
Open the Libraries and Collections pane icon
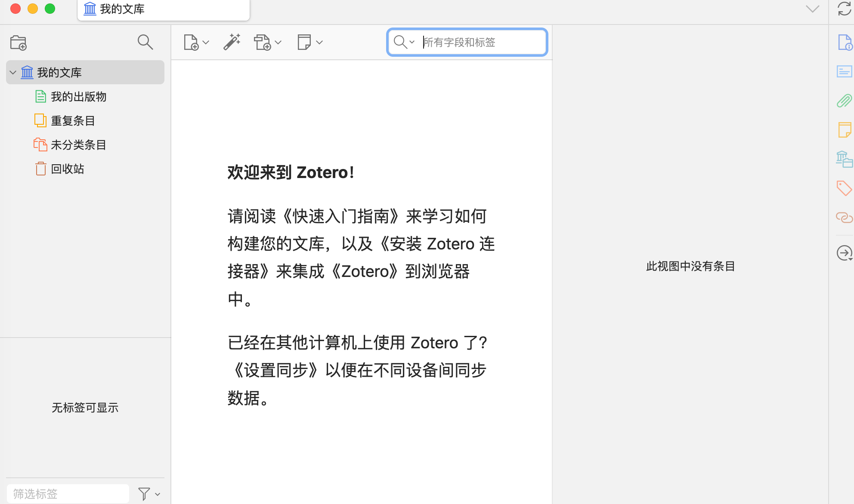pos(845,159)
